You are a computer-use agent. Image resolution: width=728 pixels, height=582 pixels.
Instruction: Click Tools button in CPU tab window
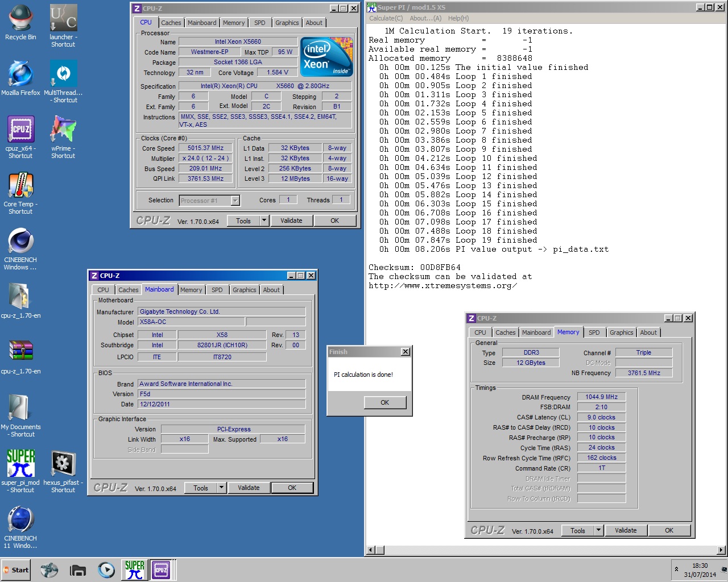243,221
